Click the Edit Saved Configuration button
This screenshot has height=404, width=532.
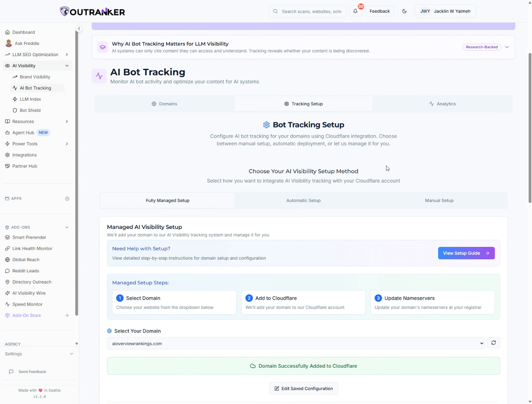click(303, 389)
